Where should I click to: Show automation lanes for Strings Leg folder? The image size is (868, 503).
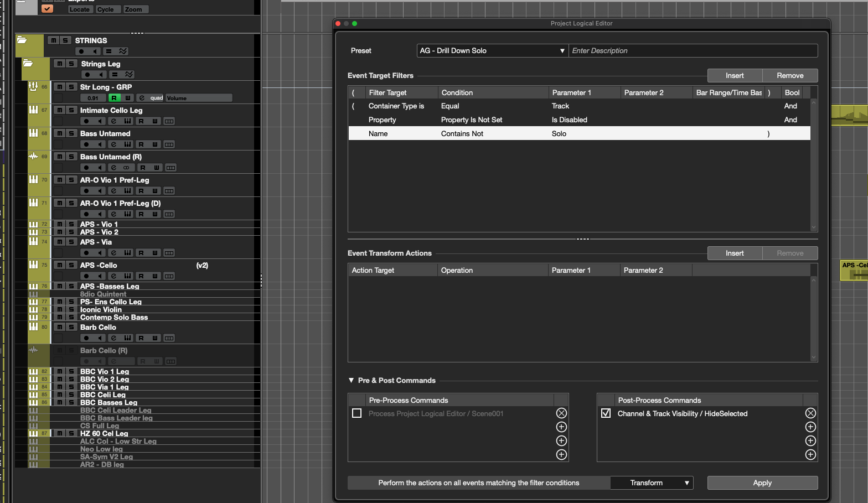click(129, 75)
